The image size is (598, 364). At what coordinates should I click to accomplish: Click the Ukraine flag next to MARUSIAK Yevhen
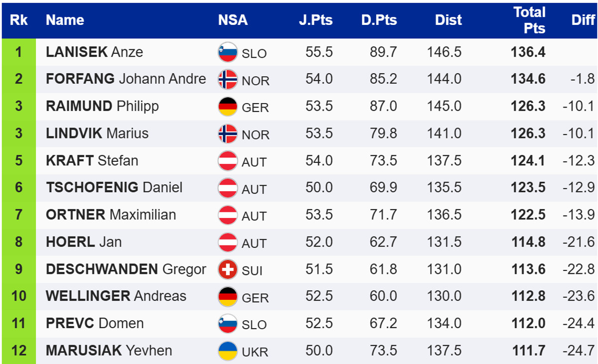tap(228, 351)
